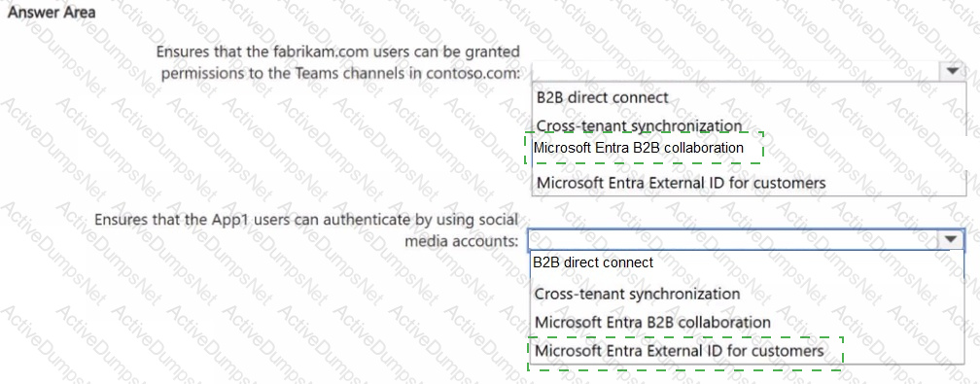
Task: Click the App1 social media statement text
Action: [x=306, y=229]
